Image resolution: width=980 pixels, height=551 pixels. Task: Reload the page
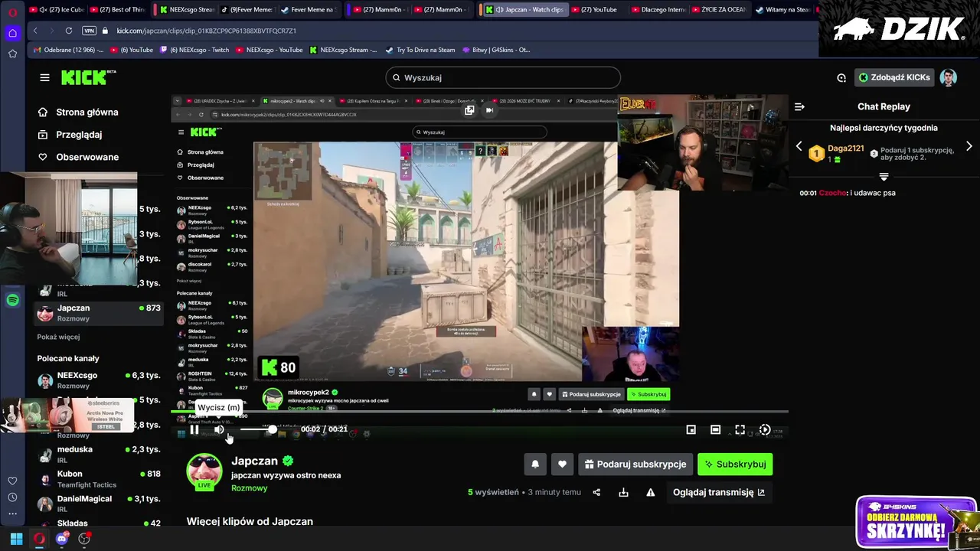tap(69, 31)
